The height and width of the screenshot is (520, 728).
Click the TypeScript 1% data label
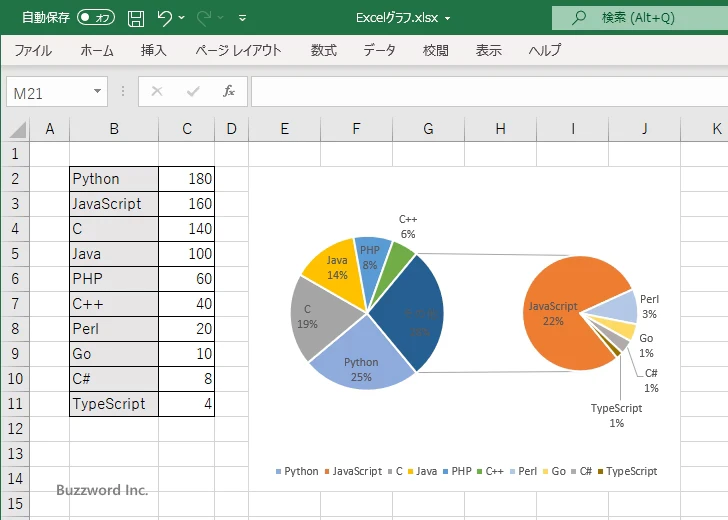[x=617, y=416]
